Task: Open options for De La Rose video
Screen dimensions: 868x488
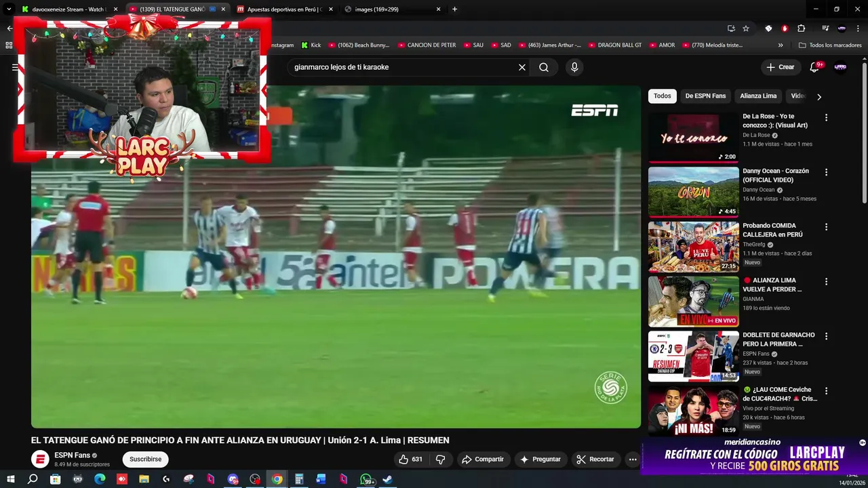Action: [x=826, y=117]
